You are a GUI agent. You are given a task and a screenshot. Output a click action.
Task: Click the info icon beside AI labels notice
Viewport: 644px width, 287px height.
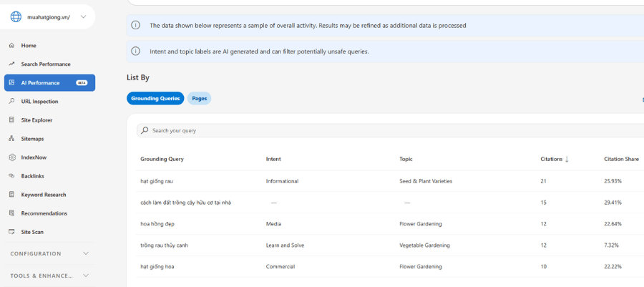tap(135, 52)
